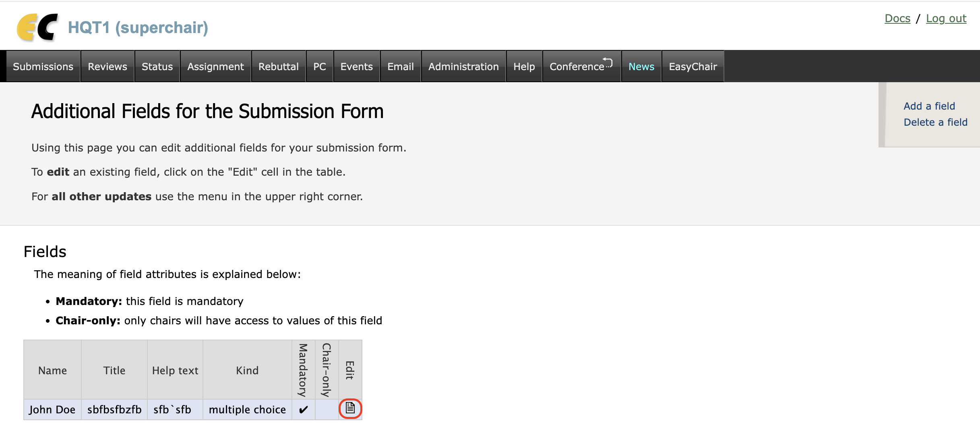This screenshot has height=423, width=980.
Task: Open the Status menu
Action: tap(157, 66)
